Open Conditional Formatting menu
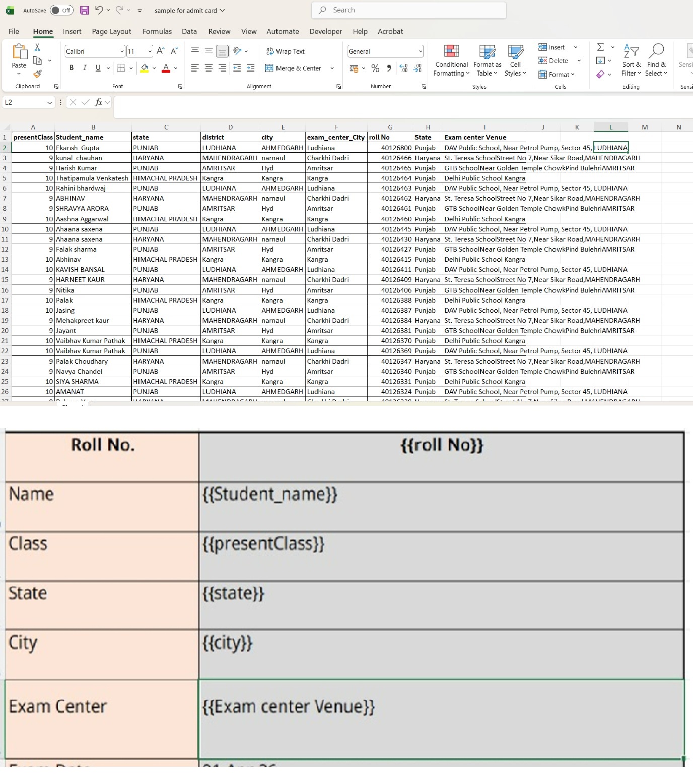The image size is (693, 784). coord(451,60)
